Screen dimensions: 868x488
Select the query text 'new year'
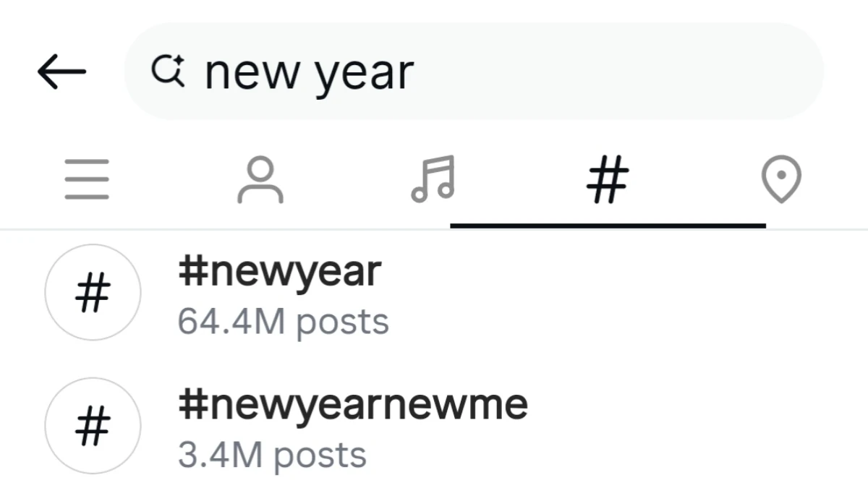[310, 70]
